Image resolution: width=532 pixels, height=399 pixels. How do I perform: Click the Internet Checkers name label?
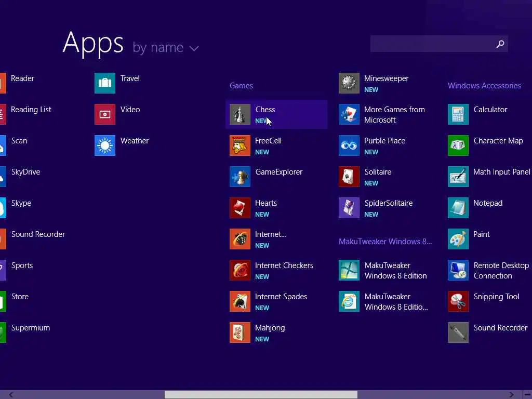click(x=284, y=265)
